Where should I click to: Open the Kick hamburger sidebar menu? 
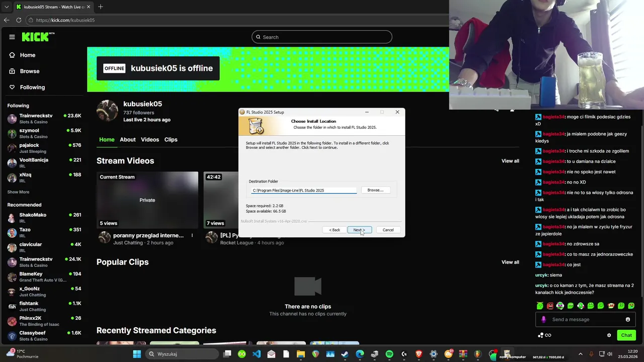tap(12, 37)
